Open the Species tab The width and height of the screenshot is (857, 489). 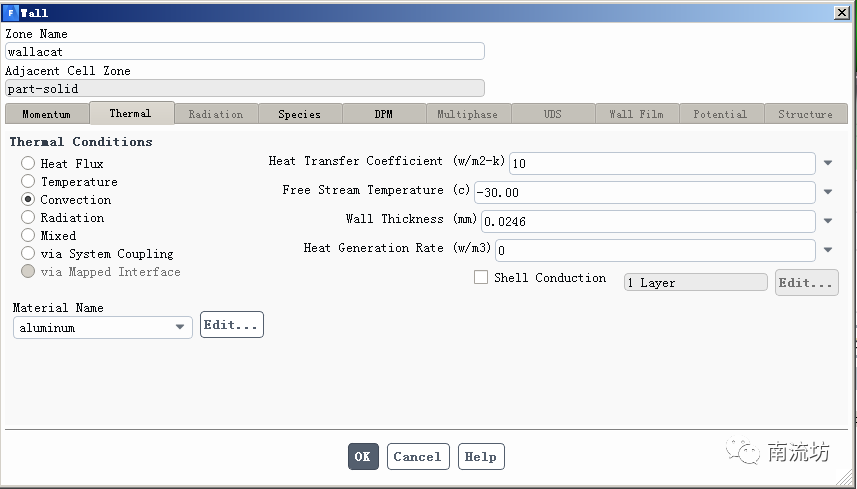tap(299, 114)
